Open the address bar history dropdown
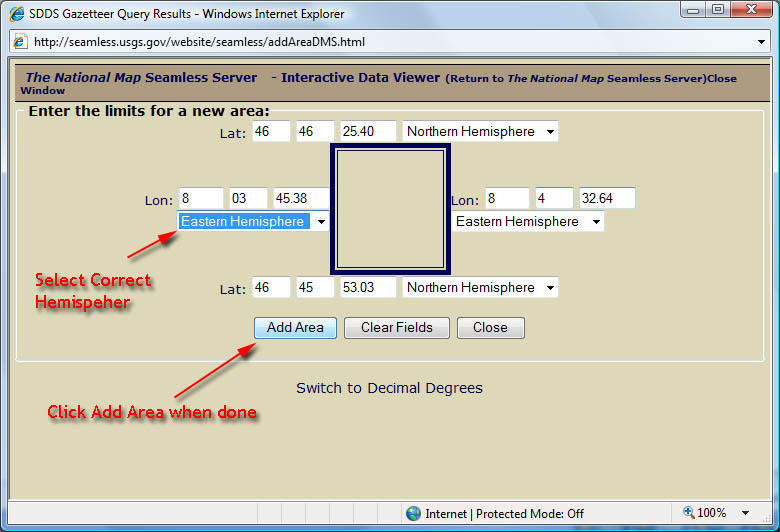Image resolution: width=780 pixels, height=532 pixels. click(x=761, y=42)
